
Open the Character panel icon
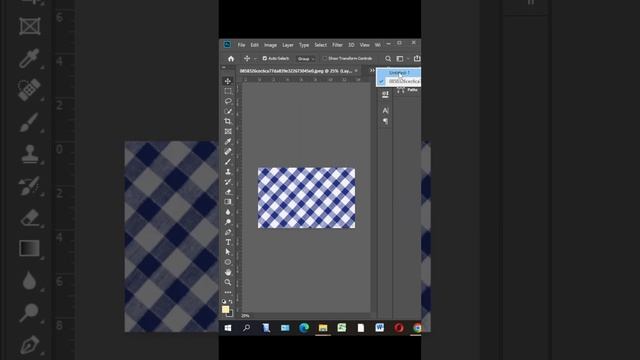click(385, 111)
